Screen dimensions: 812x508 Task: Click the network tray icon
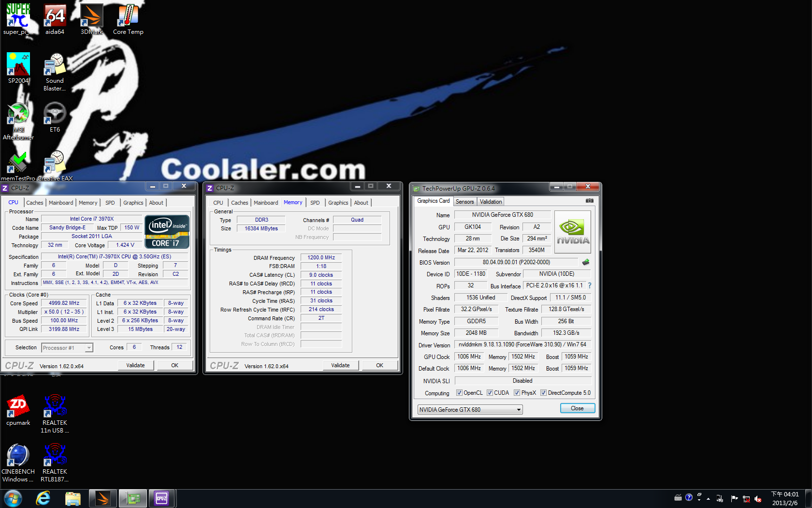(x=746, y=498)
